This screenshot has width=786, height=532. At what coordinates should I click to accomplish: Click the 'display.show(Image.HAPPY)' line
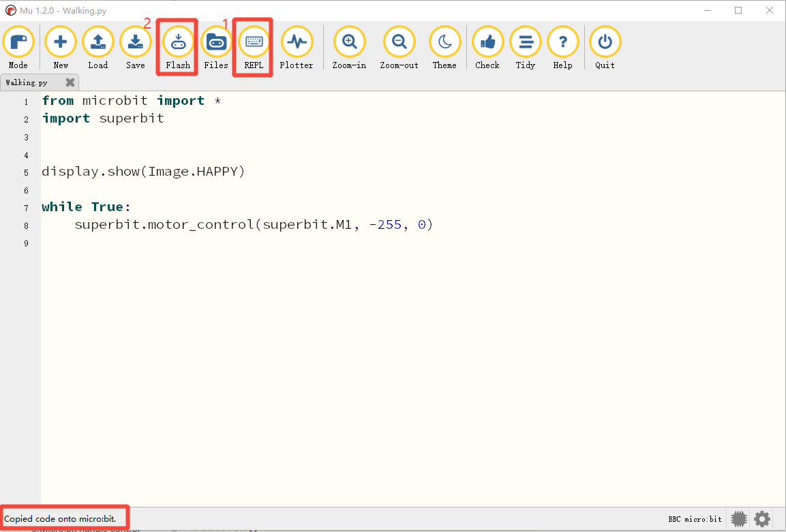pyautogui.click(x=143, y=172)
